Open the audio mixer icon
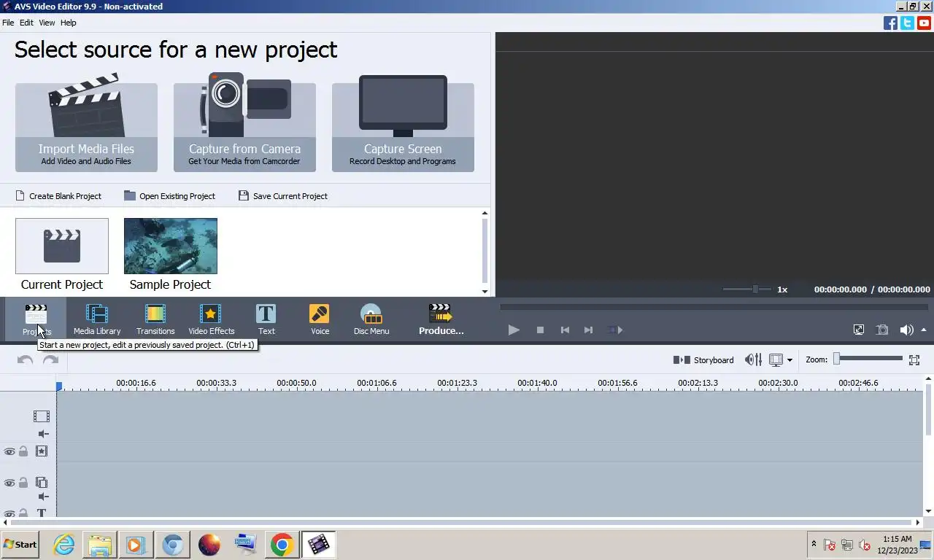The width and height of the screenshot is (934, 560). [x=753, y=359]
